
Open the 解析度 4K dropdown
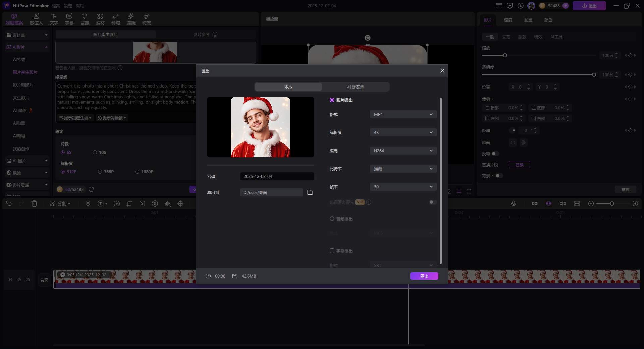(x=403, y=132)
